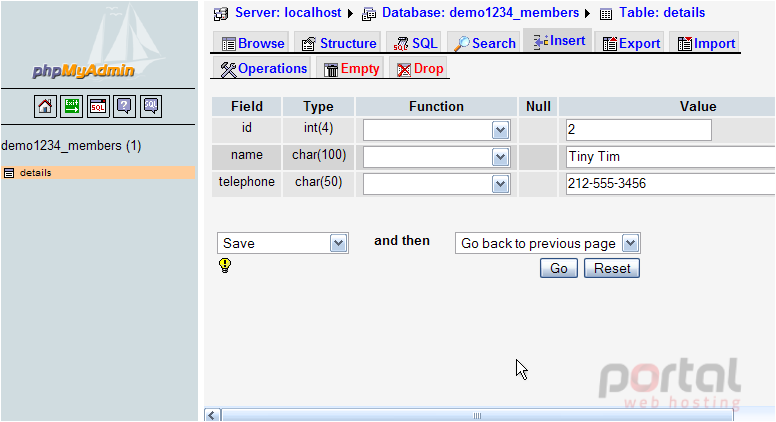Click the char(100) type cell
Image resolution: width=776 pixels, height=422 pixels.
tap(318, 155)
